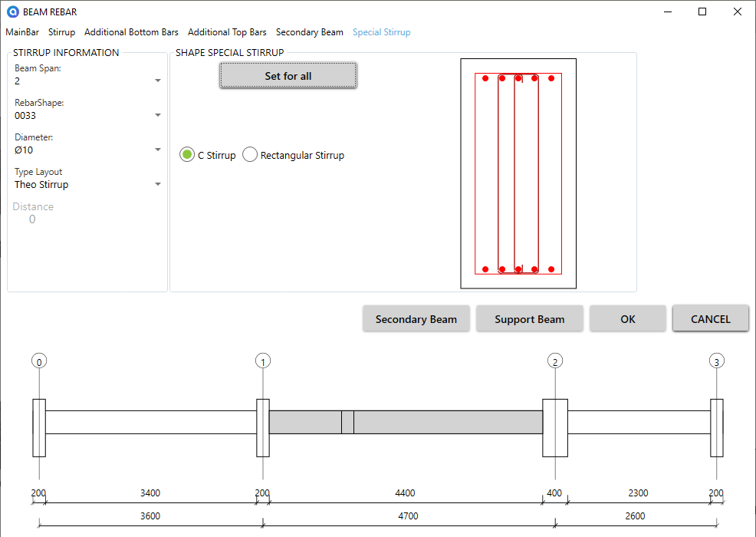Select the Special Stirrup tab
The width and height of the screenshot is (756, 537).
tap(381, 32)
